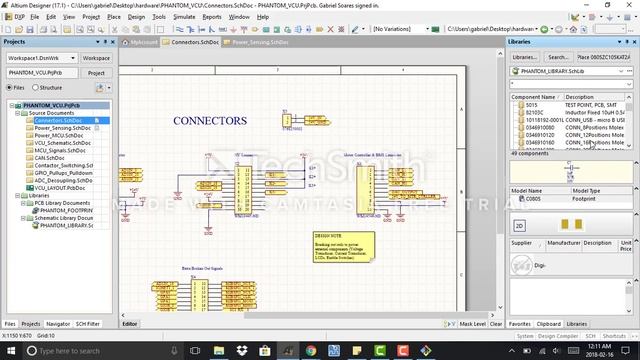Open the Design menu
640x360 pixels.
(136, 17)
